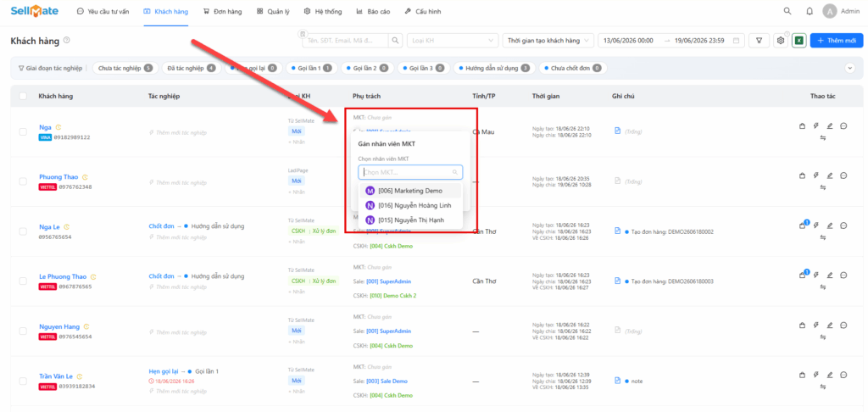Select the Le Phuong Thao row checkbox
The image size is (868, 412).
point(23,281)
